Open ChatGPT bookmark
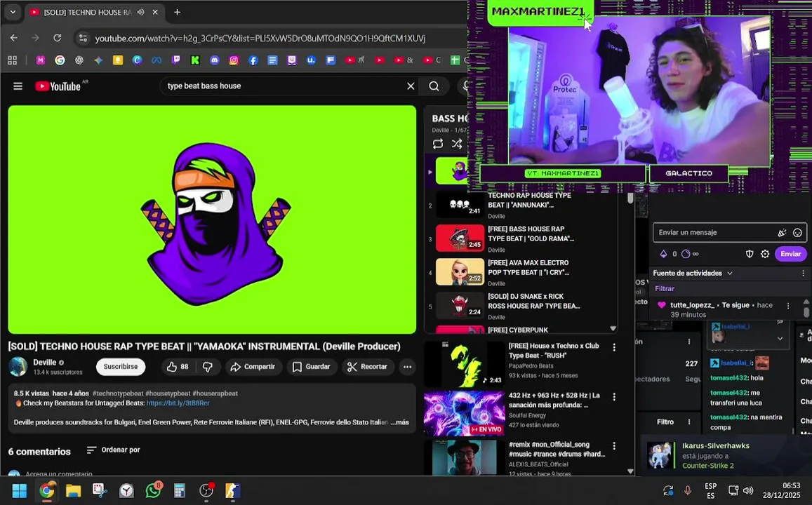 pos(79,60)
